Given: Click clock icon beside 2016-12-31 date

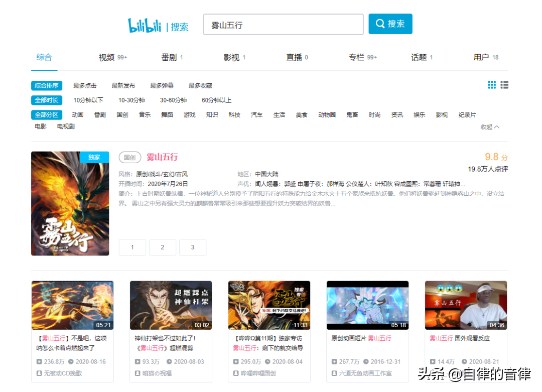Looking at the screenshot, I should pos(366,361).
